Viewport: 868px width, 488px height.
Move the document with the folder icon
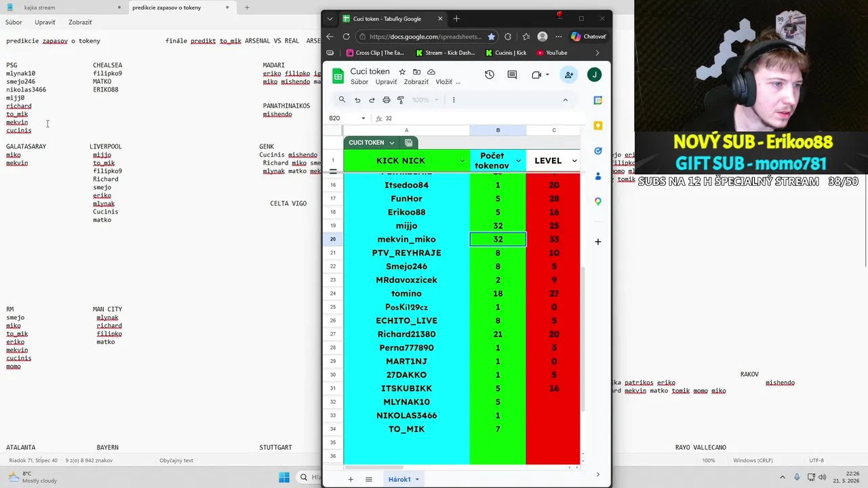(x=416, y=72)
